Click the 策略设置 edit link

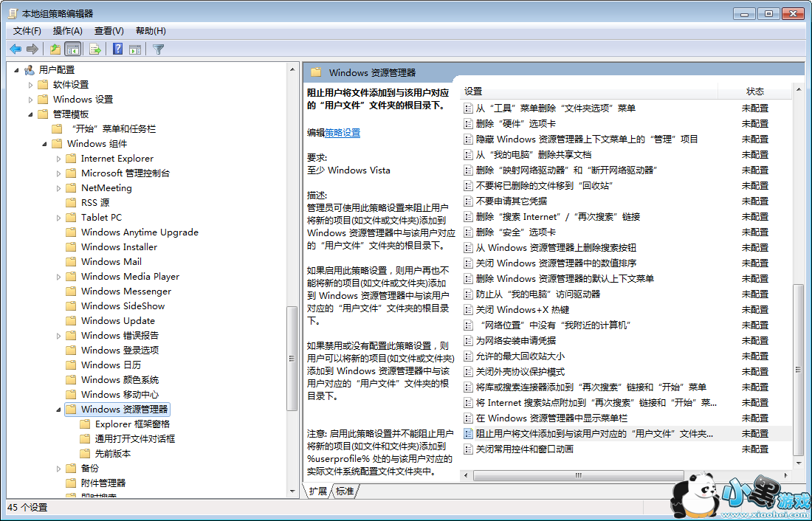(343, 133)
